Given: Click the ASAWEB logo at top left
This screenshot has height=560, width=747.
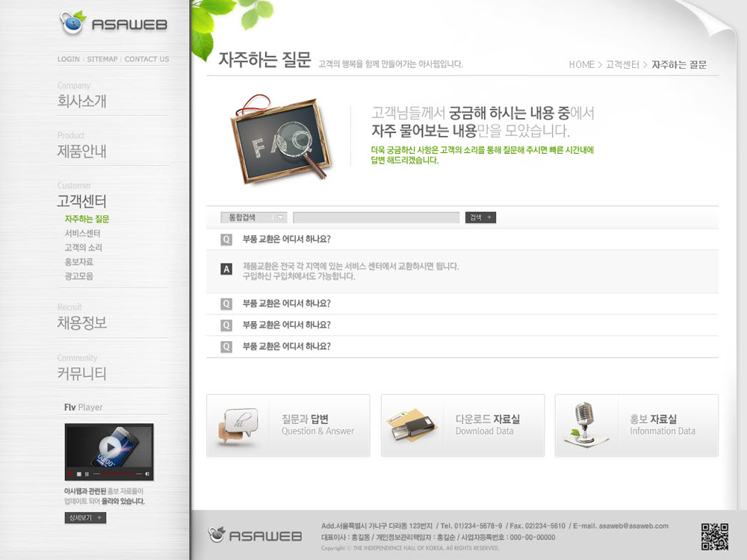Looking at the screenshot, I should [114, 23].
